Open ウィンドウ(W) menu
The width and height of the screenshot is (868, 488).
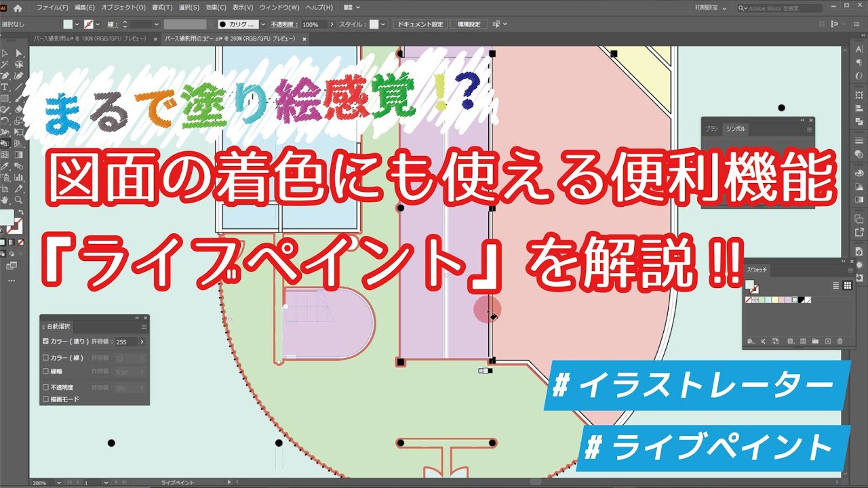[x=279, y=7]
